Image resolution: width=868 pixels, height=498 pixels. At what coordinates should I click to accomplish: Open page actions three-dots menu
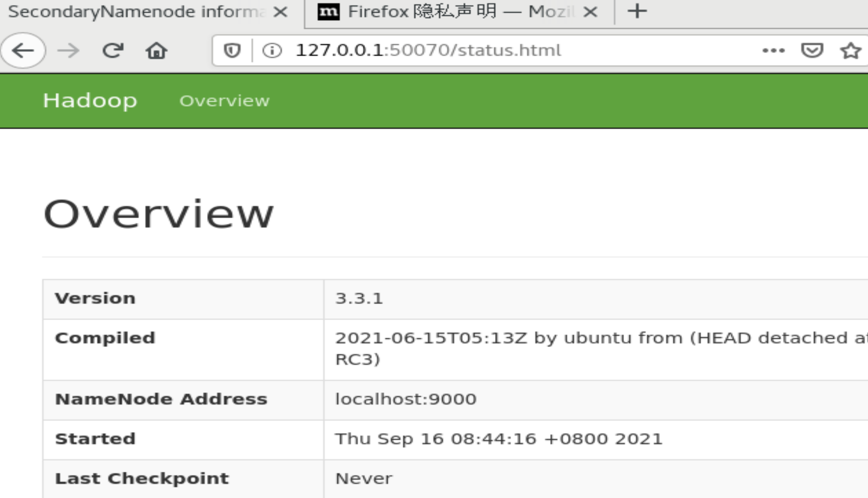coord(773,50)
